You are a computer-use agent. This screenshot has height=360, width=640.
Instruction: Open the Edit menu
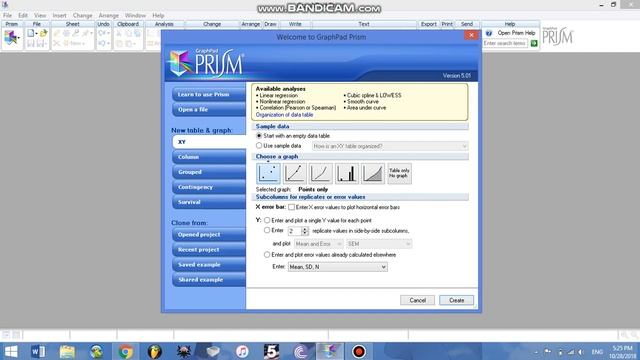23,16
